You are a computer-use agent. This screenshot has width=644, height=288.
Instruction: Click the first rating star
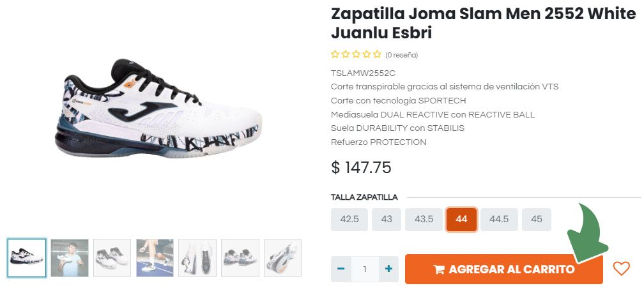335,54
